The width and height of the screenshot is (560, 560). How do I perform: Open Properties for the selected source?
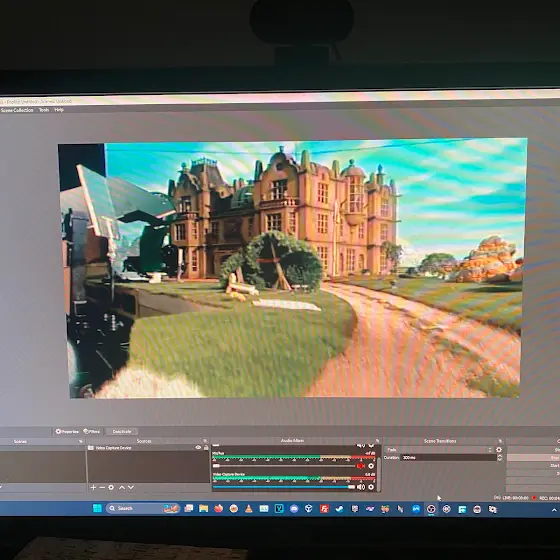click(x=67, y=431)
